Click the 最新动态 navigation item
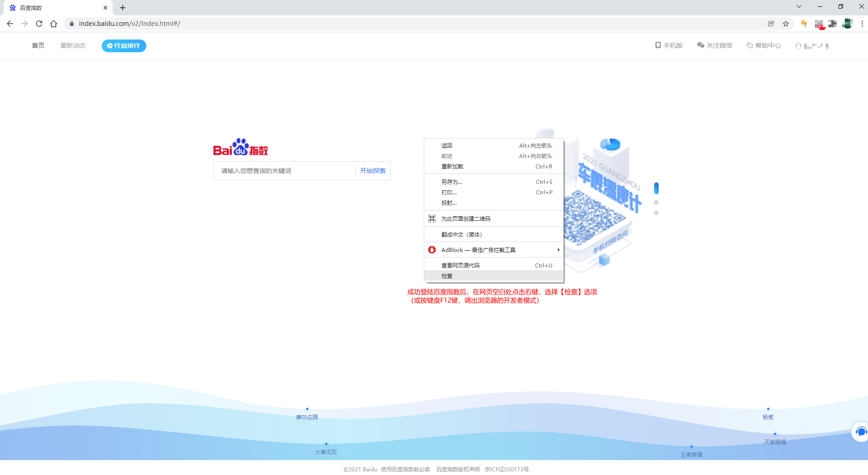The width and height of the screenshot is (868, 475). point(73,45)
